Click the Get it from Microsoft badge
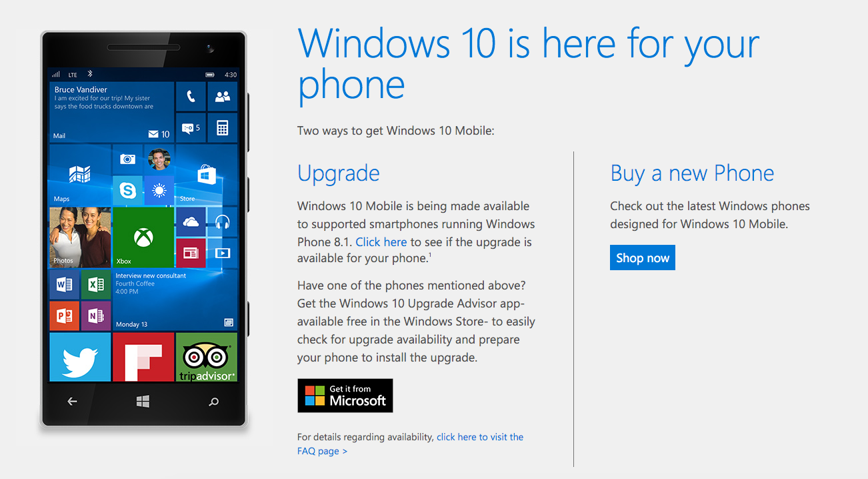 [345, 396]
